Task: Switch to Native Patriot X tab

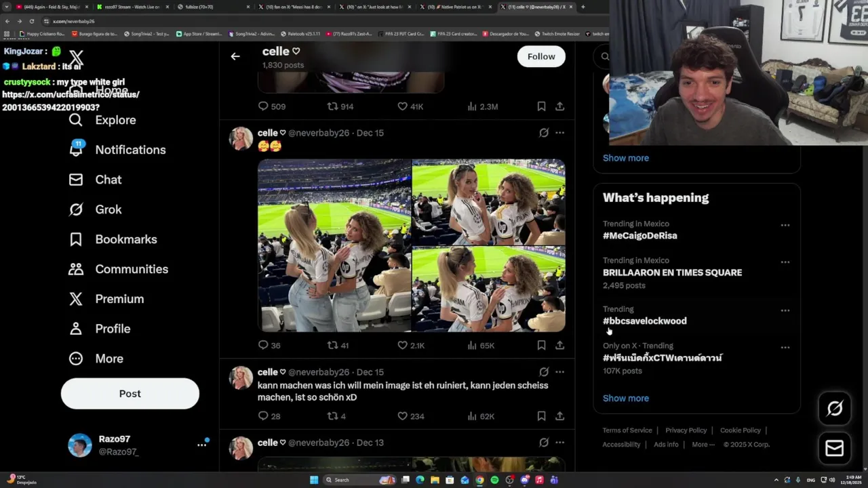Action: pos(456,7)
